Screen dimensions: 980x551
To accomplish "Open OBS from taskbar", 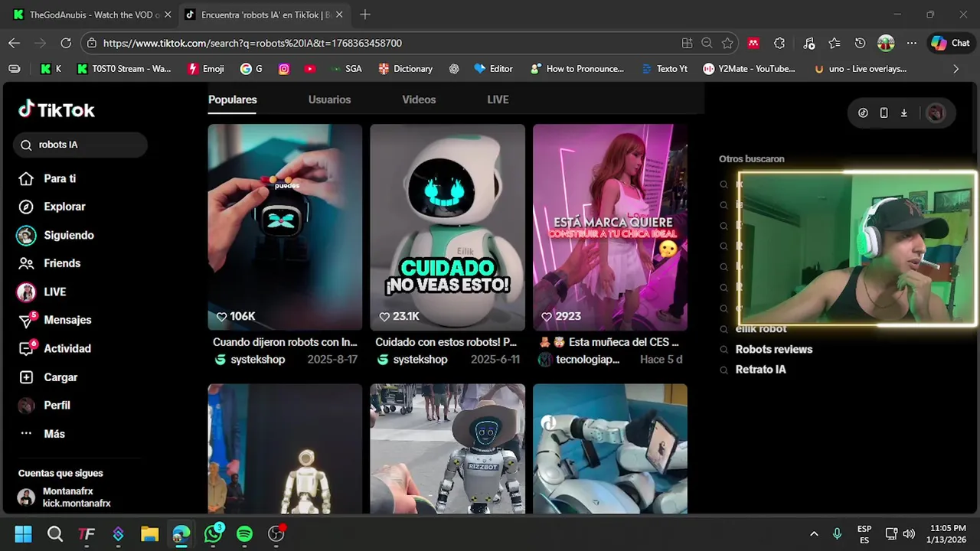I will click(x=276, y=534).
